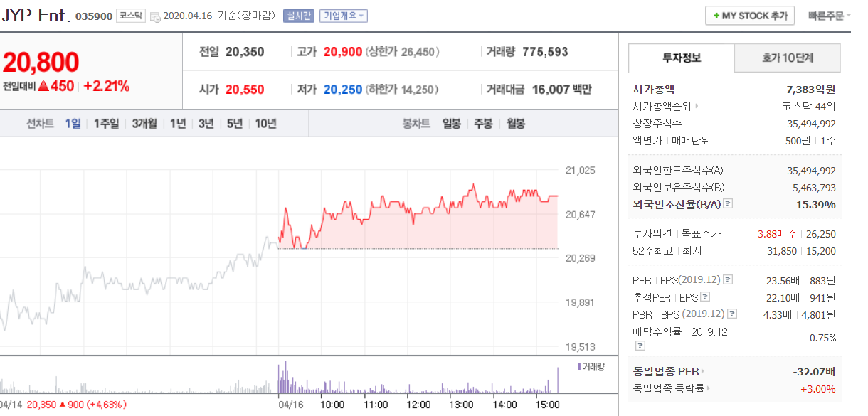
Task: Select 1주일 line chart period
Action: [106, 124]
